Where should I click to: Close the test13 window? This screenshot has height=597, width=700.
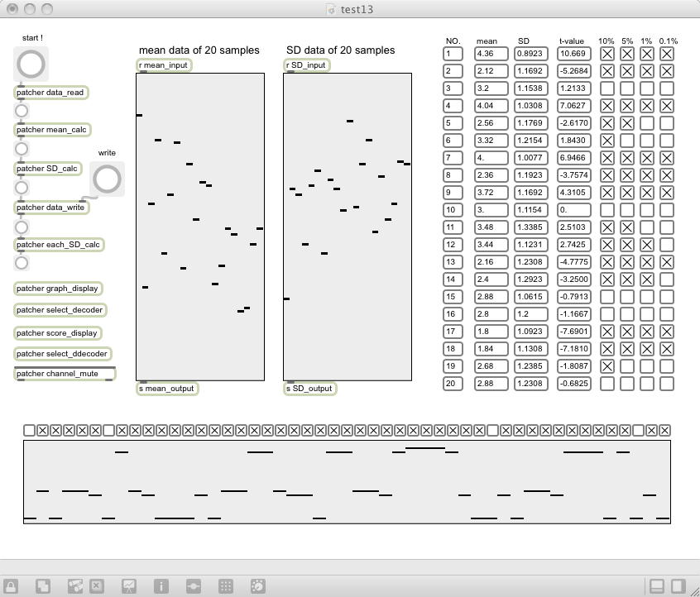tap(12, 9)
